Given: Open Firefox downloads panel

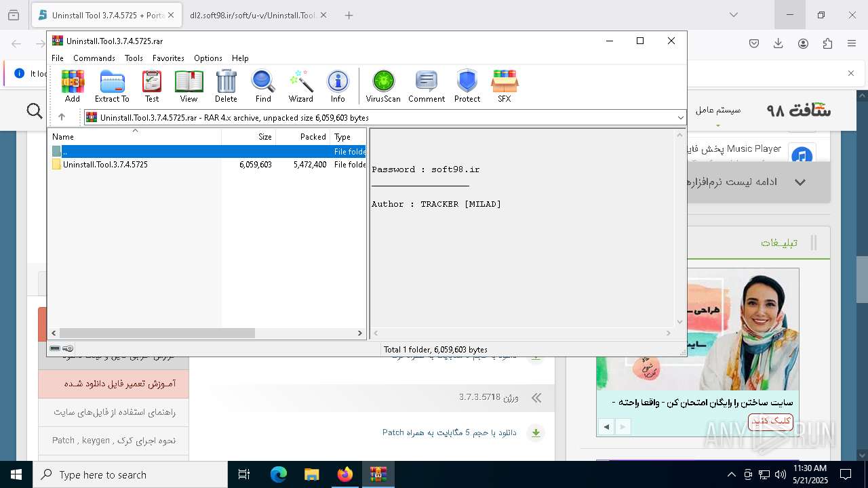Looking at the screenshot, I should [778, 43].
